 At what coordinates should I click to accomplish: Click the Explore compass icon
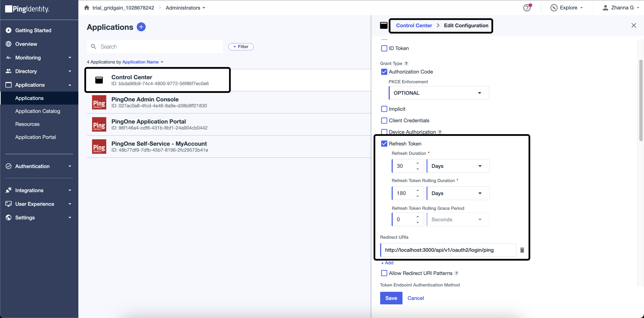(554, 8)
